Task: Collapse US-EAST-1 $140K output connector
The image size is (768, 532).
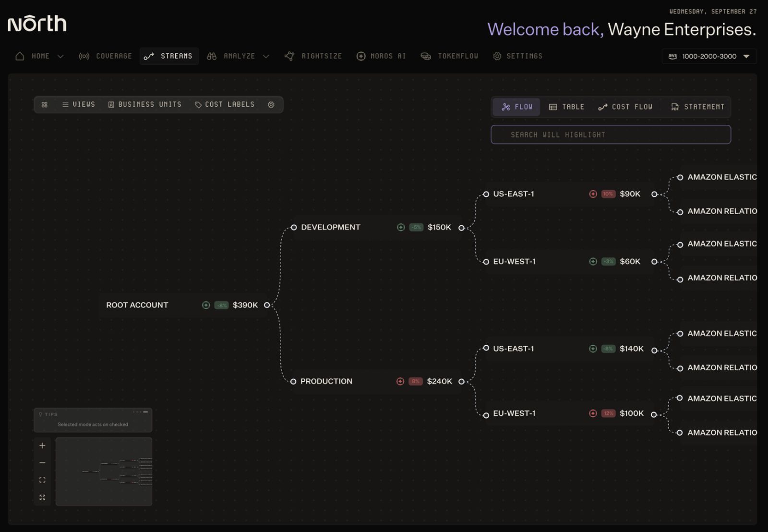Action: coord(654,351)
